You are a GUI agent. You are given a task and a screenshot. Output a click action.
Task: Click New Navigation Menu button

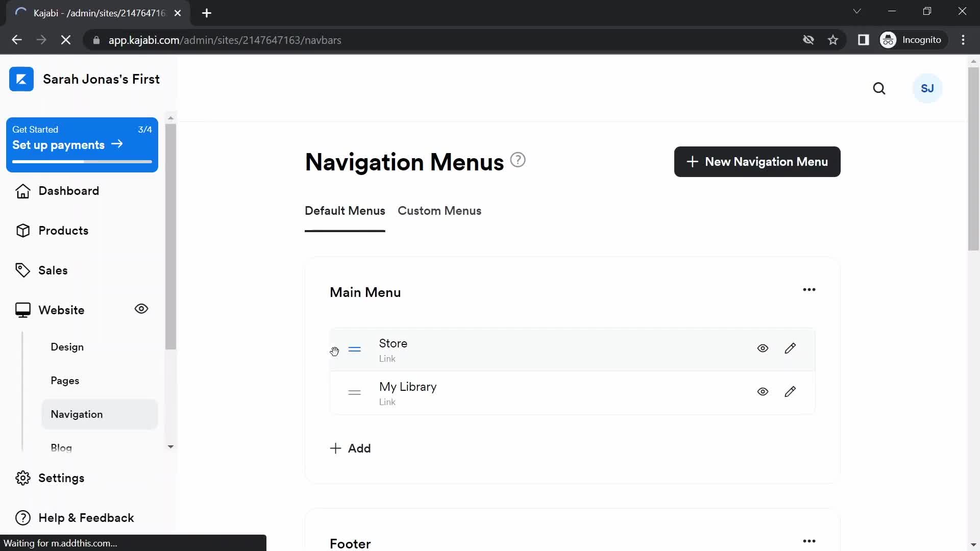click(757, 161)
